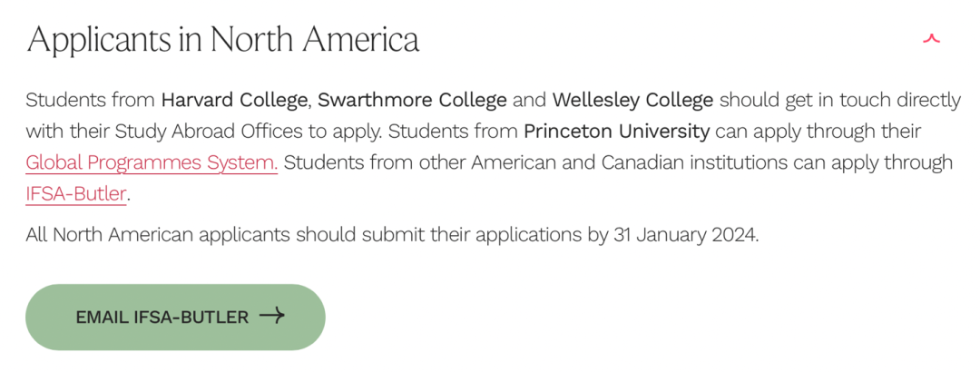Click the phrase can apply through their

coord(818,132)
